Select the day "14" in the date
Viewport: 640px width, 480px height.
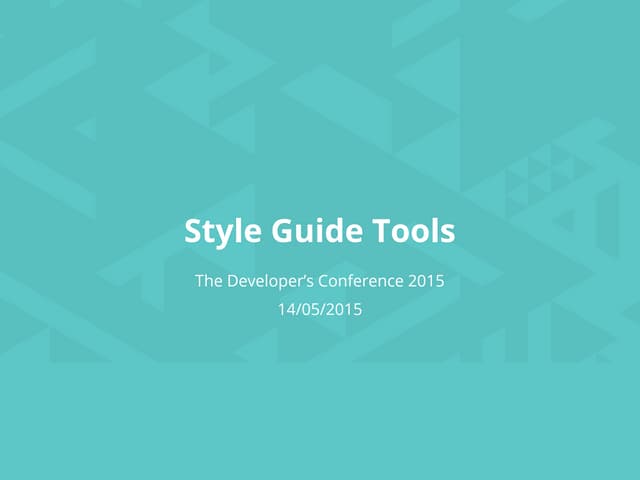pyautogui.click(x=286, y=310)
